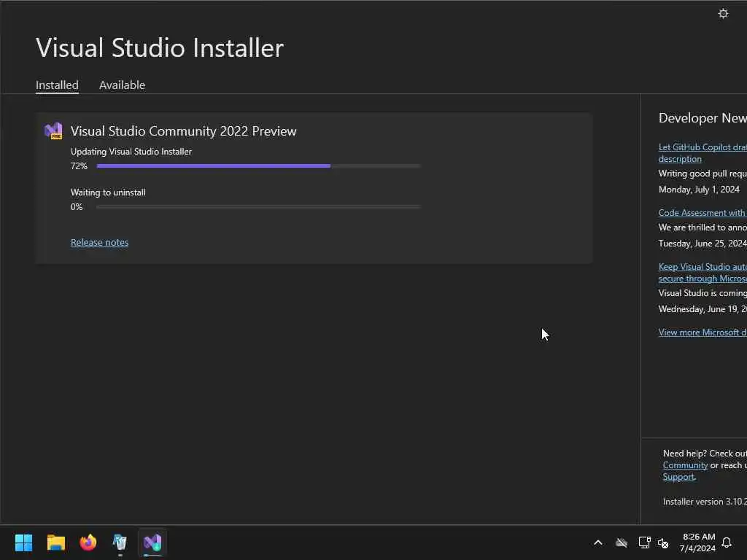747x560 pixels.
Task: Click the OneDrive cloud tray icon
Action: tap(622, 542)
